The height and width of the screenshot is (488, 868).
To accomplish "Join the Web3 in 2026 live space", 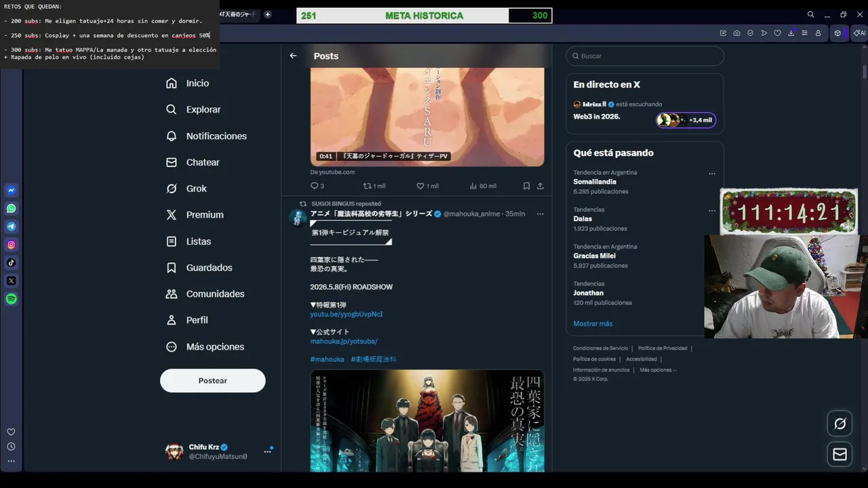I will (x=645, y=113).
